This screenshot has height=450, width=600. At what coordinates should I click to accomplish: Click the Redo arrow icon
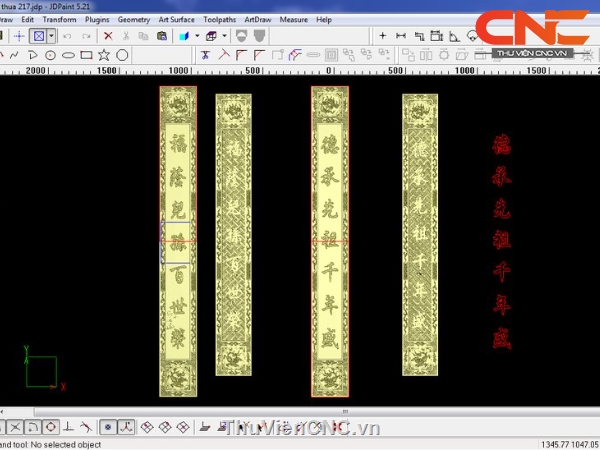click(86, 36)
